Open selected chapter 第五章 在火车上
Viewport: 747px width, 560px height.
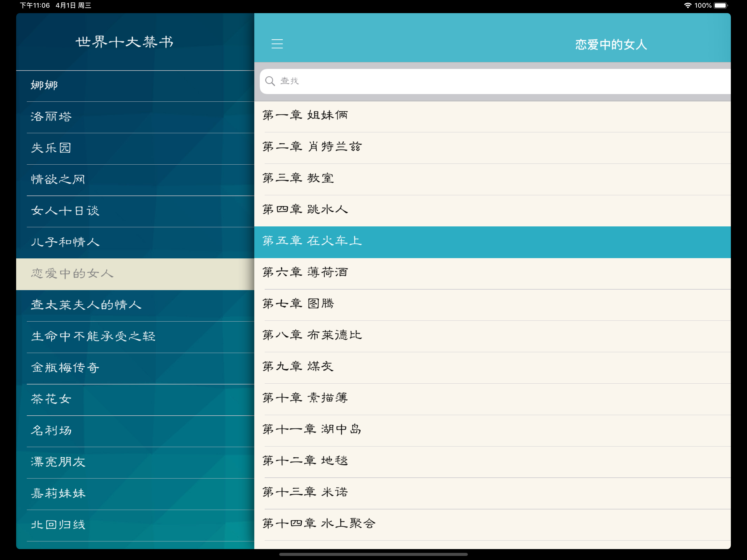point(492,242)
